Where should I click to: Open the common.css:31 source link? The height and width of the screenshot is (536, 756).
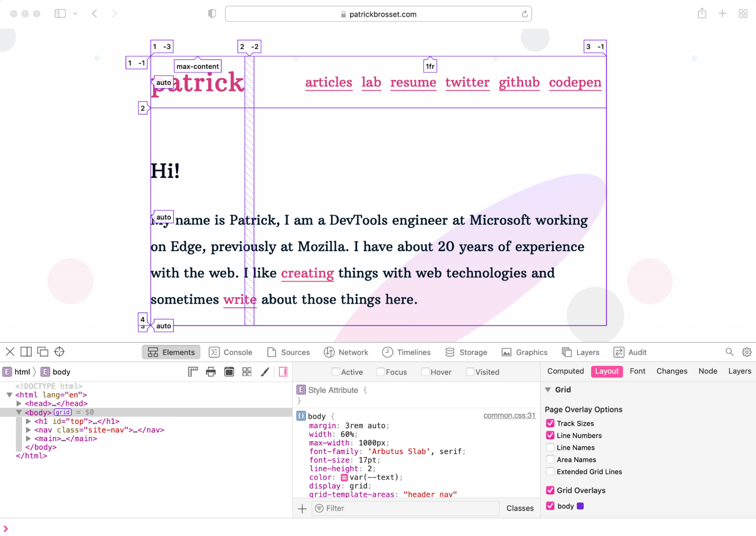pos(509,415)
